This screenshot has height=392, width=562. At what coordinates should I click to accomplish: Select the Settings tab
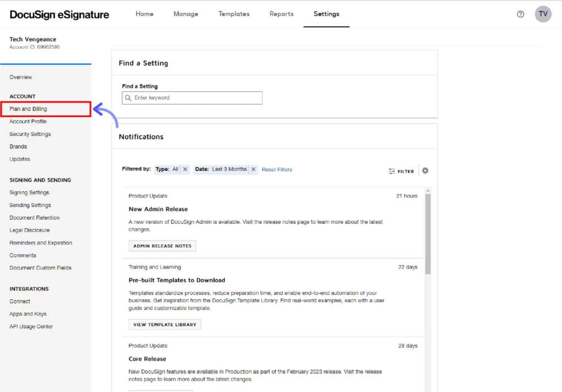click(x=326, y=14)
